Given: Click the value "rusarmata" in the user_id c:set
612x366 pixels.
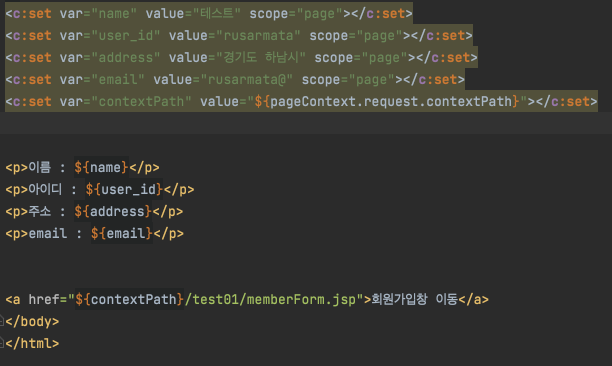Looking at the screenshot, I should tap(258, 36).
